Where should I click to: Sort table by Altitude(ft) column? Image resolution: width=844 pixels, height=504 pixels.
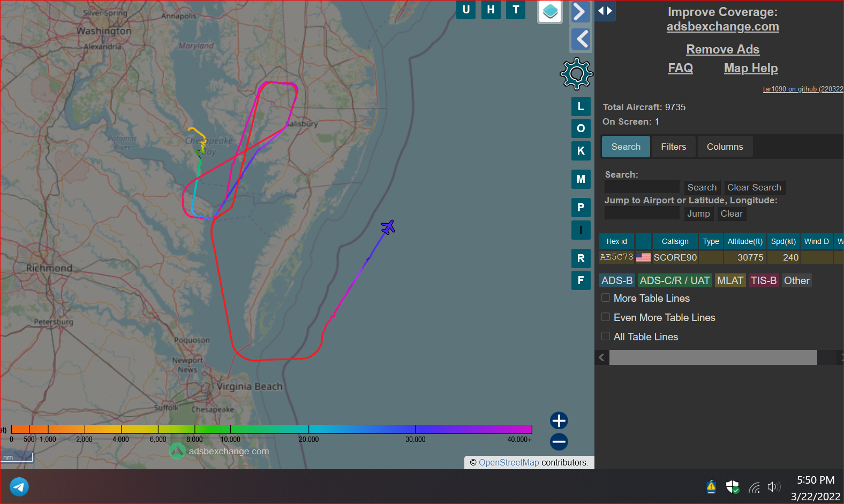coord(745,241)
